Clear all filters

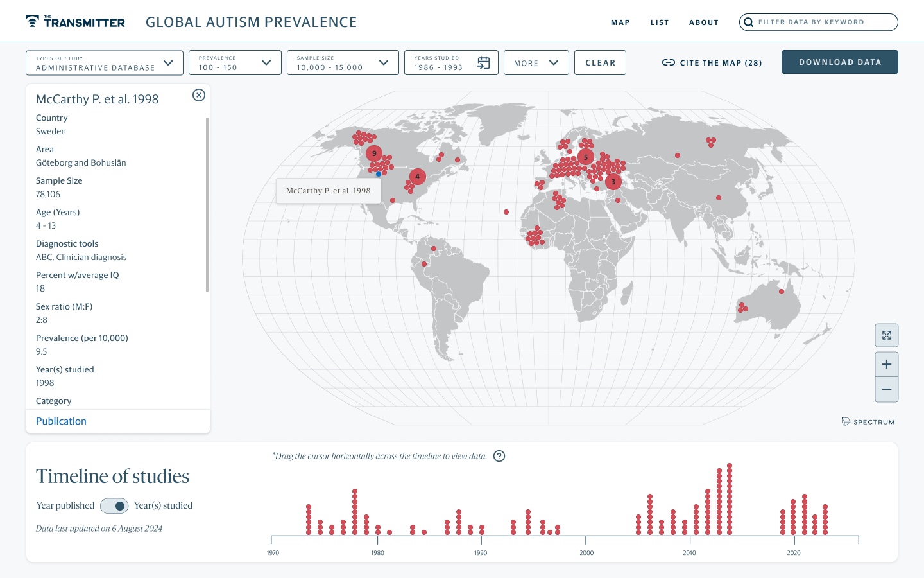[x=600, y=63]
